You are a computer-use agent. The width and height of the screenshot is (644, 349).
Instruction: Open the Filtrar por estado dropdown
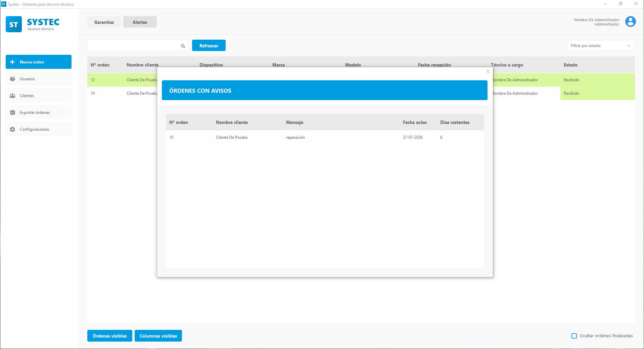pos(601,46)
